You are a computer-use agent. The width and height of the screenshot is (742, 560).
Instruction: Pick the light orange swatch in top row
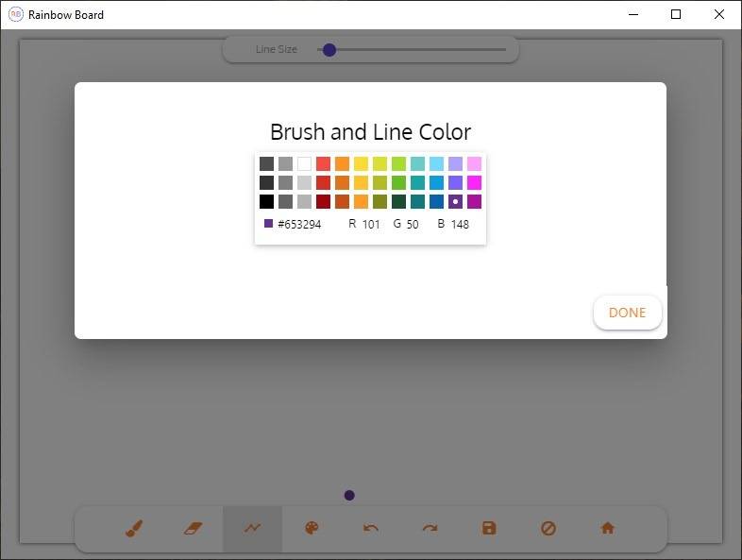click(x=342, y=163)
